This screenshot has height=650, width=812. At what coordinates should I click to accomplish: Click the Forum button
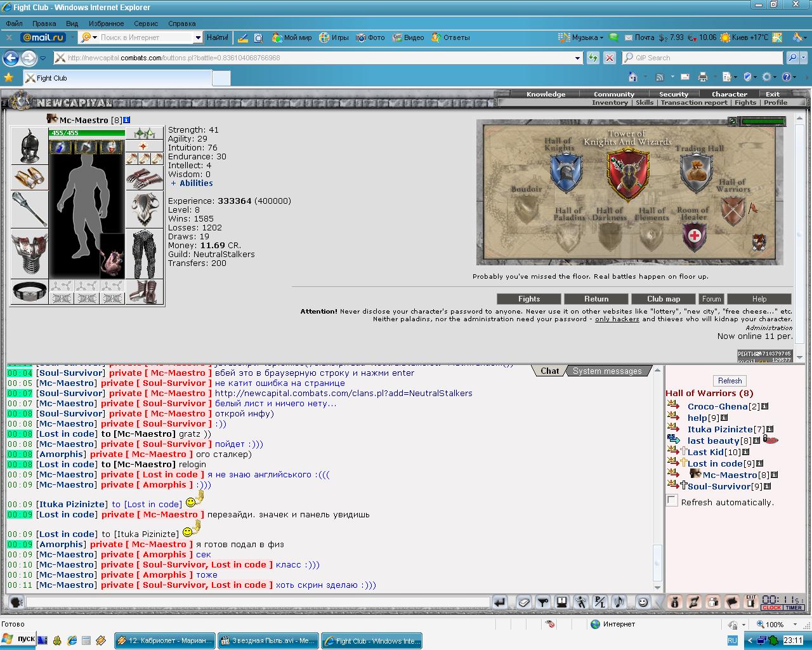point(711,299)
